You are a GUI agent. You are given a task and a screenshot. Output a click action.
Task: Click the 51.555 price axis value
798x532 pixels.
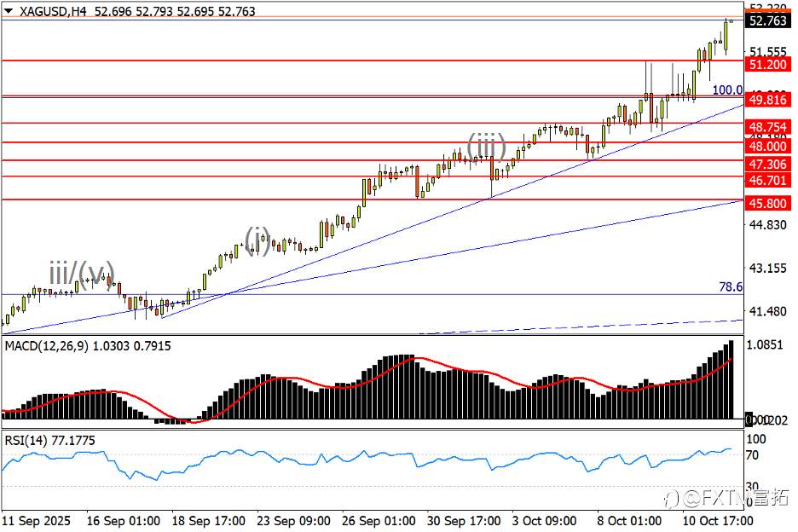pyautogui.click(x=768, y=51)
